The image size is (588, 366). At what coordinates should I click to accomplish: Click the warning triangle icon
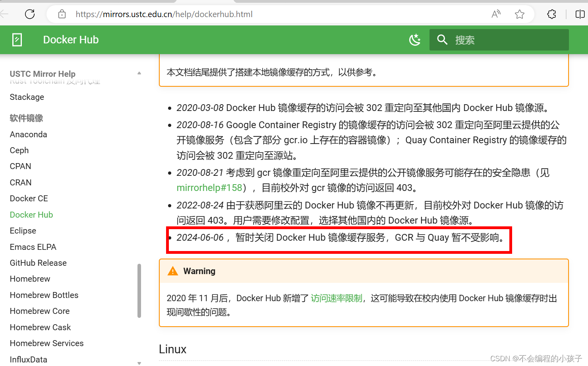[x=172, y=271]
